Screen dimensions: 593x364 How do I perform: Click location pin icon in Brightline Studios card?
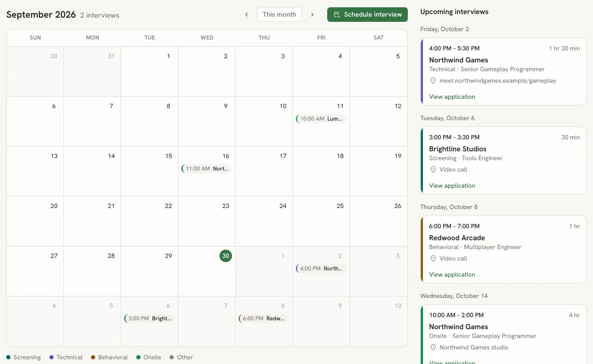(433, 170)
